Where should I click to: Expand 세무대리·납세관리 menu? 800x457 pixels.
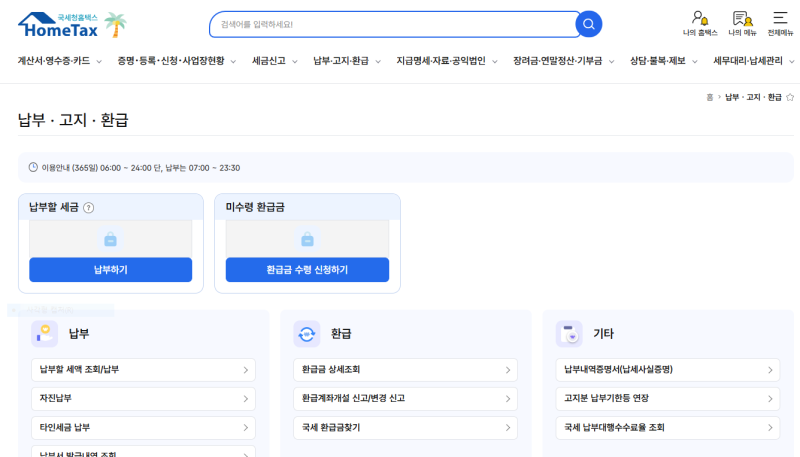pyautogui.click(x=754, y=61)
